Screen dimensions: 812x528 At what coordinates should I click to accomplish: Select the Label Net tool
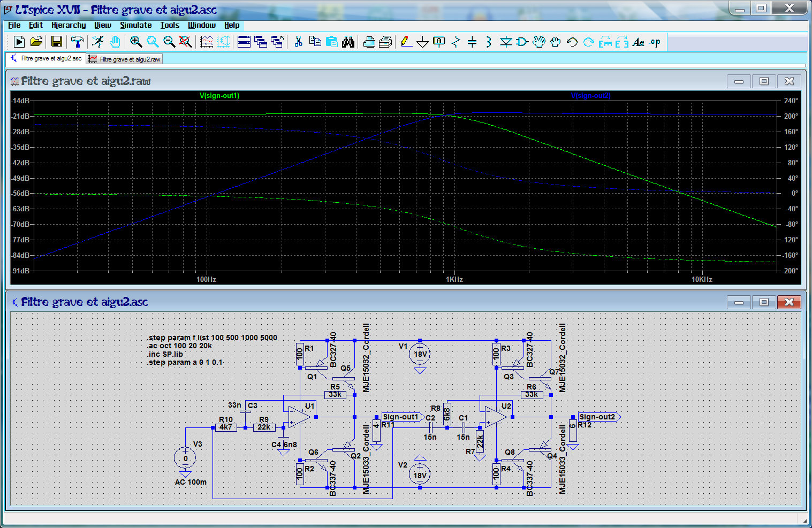439,42
